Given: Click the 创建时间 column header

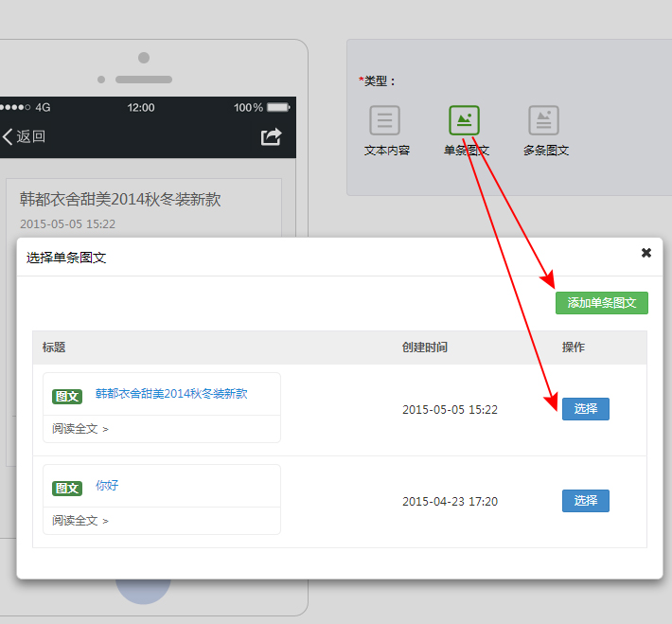Looking at the screenshot, I should point(425,348).
